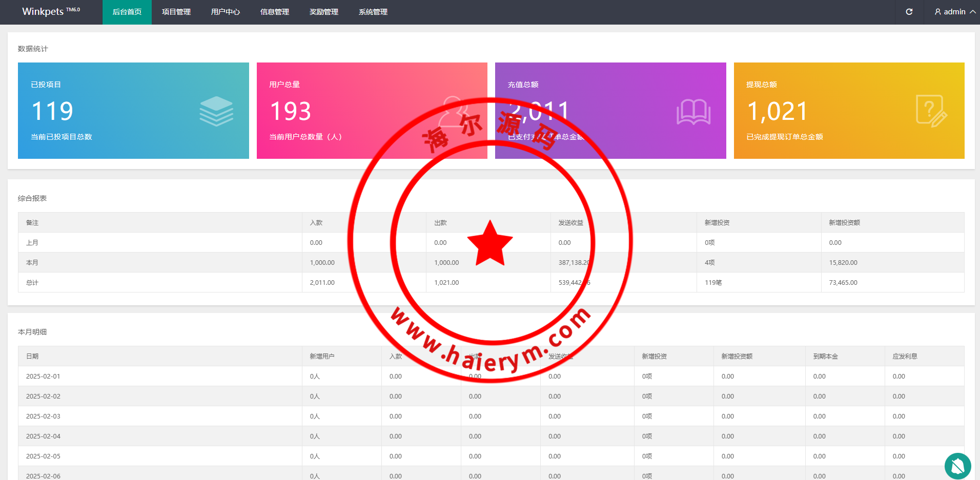Viewport: 980px width, 480px height.
Task: Expand the admin account dropdown arrow
Action: pos(972,12)
